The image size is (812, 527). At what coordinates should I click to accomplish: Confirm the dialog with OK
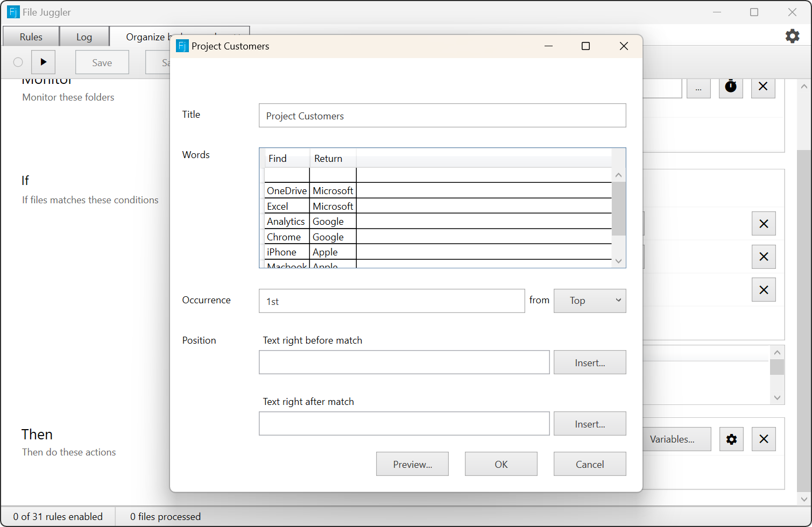[x=501, y=464]
